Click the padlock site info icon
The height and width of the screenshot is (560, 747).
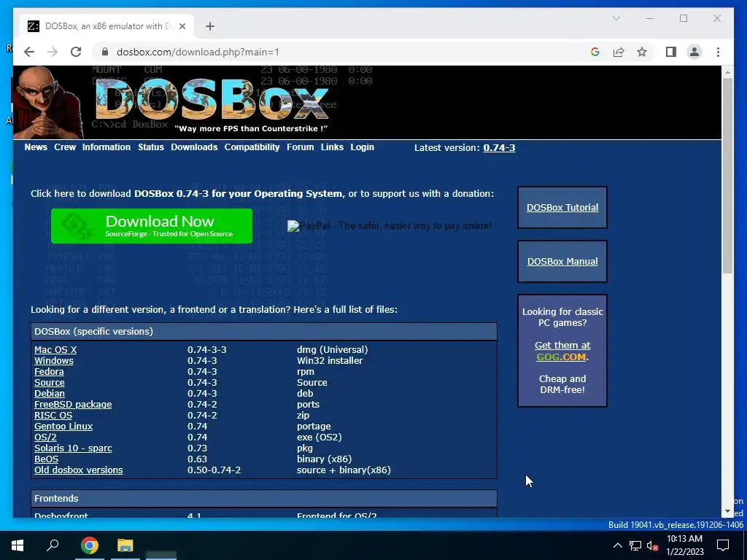click(x=105, y=52)
